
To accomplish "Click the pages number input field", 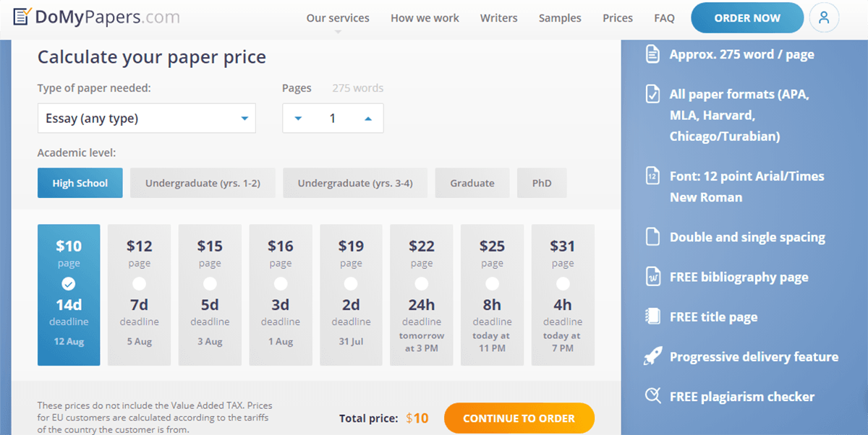I will point(333,119).
